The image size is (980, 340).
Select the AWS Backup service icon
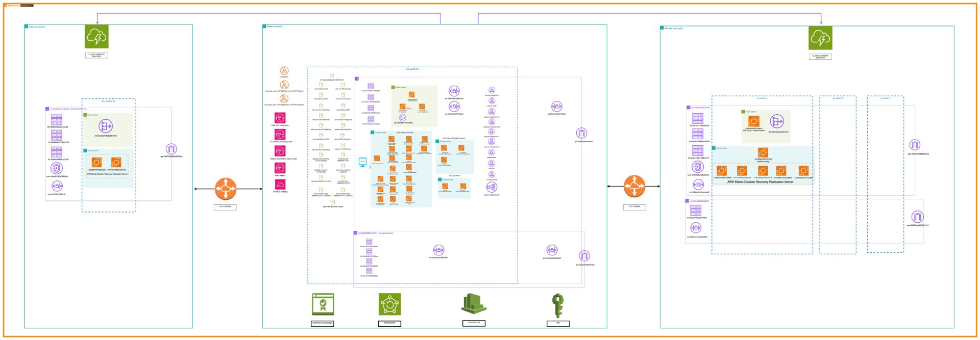389,304
